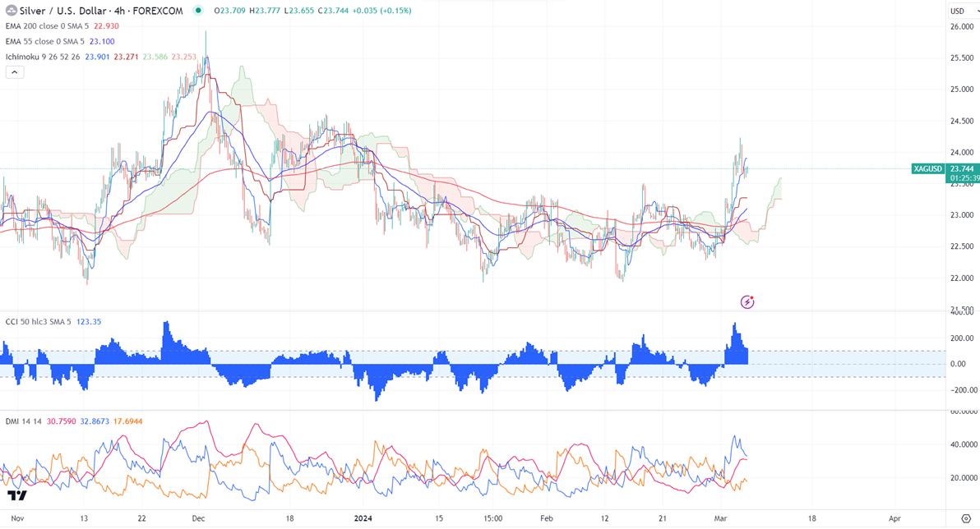Select the DMI 14 14 indicator legend
The width and height of the screenshot is (980, 529).
pos(23,421)
